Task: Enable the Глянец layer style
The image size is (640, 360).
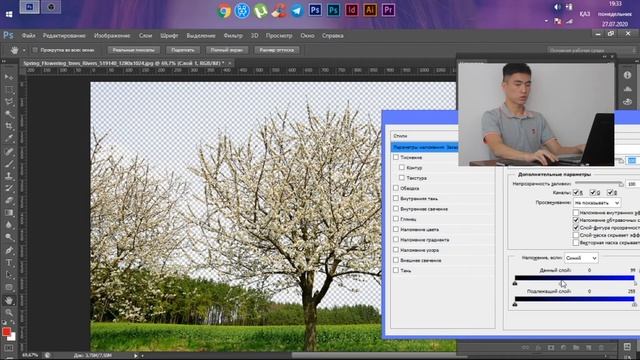Action: pos(396,219)
